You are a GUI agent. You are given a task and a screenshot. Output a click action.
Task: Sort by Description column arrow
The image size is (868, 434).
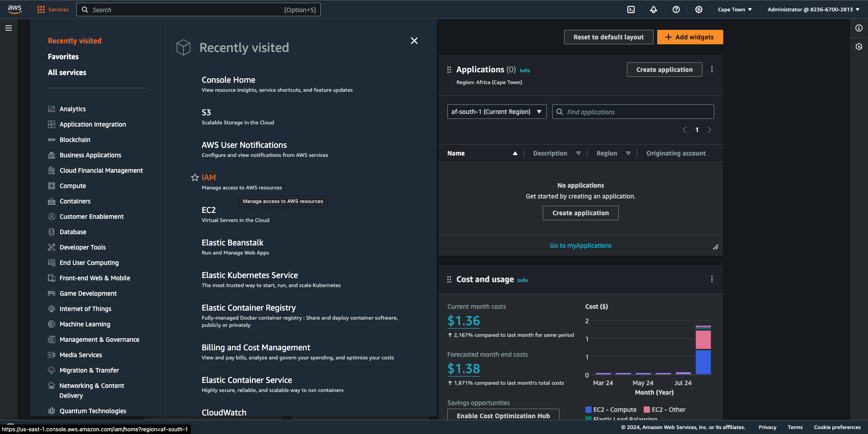pos(579,153)
